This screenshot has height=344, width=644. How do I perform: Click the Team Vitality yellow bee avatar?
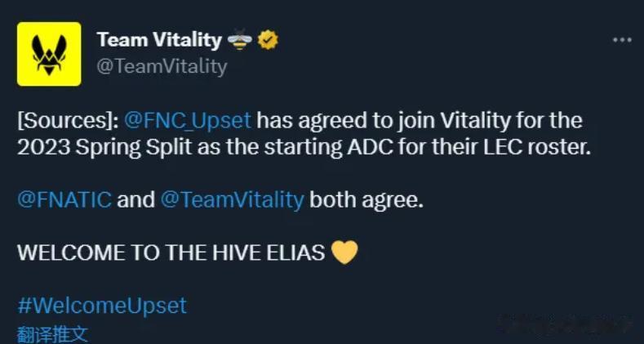pos(49,54)
